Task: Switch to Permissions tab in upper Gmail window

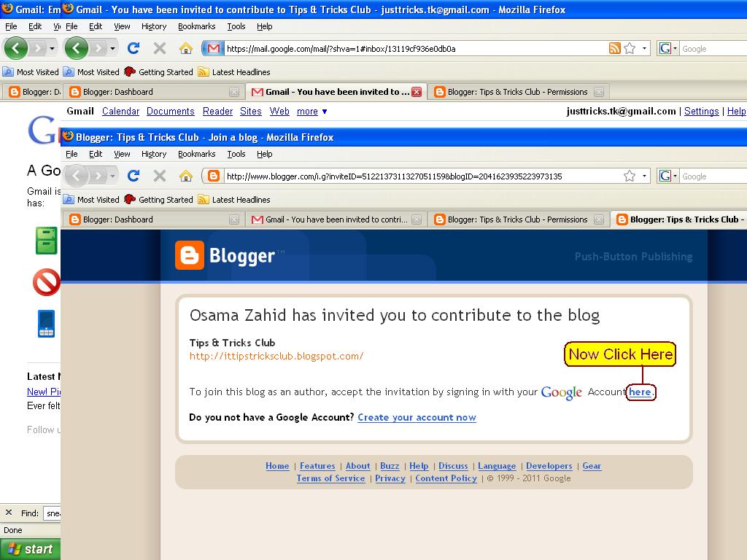Action: click(519, 92)
